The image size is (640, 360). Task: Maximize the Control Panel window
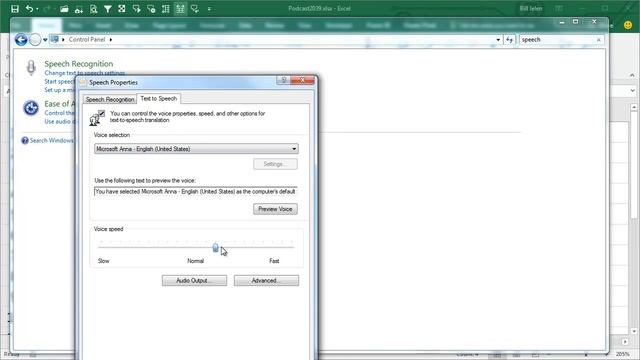point(576,22)
